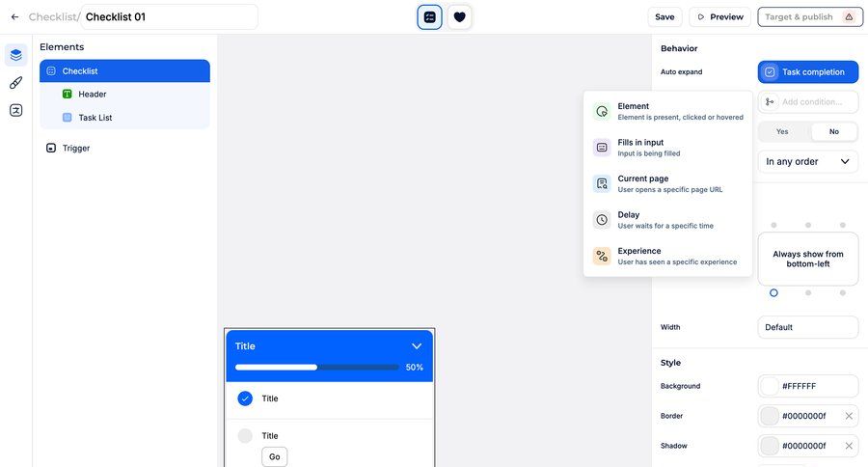Select the top-right position dot
Image resolution: width=868 pixels, height=467 pixels.
[843, 225]
